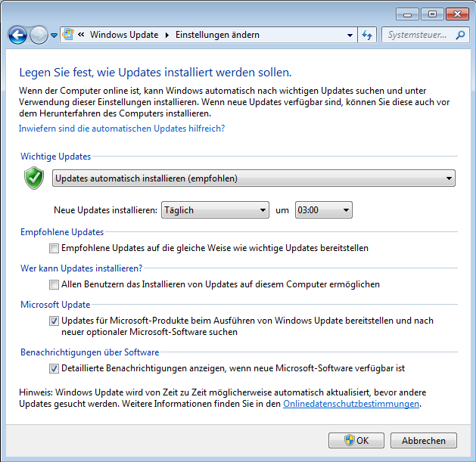Expand the breadcrumb arrow after Windows Update
476x462 pixels.
(168, 35)
